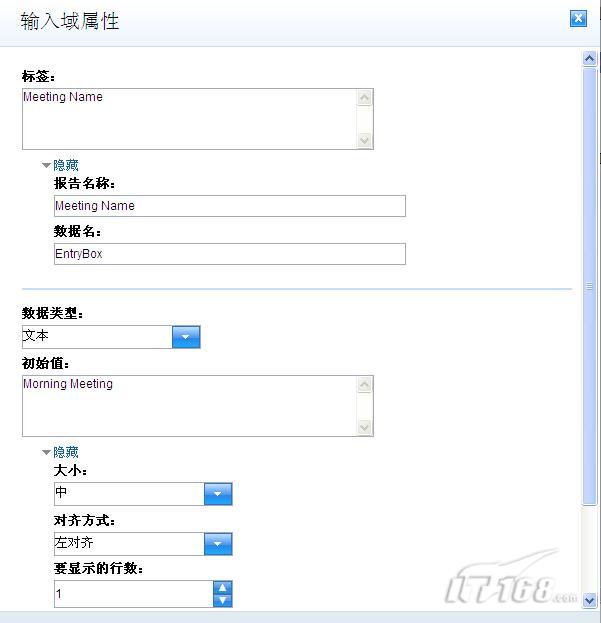This screenshot has width=601, height=623.
Task: Click the 初始值: label text
Action: 46,363
